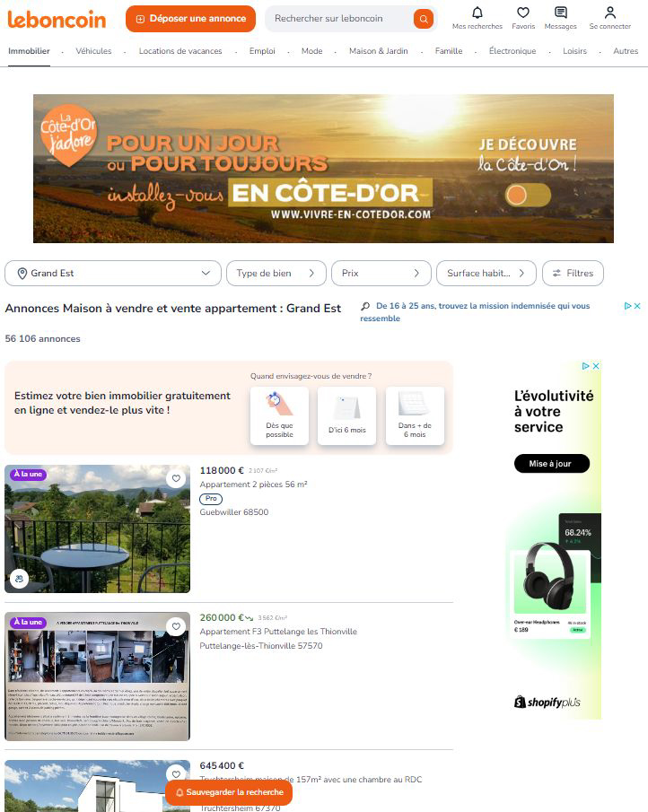Click Sauvegarder la recherche button
The height and width of the screenshot is (812, 648).
[x=229, y=792]
